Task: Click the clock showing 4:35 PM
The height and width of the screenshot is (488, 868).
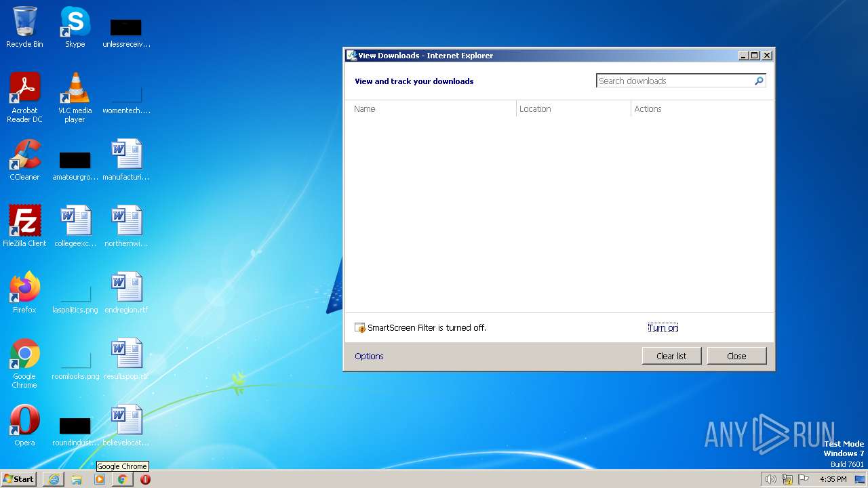Action: [x=833, y=479]
